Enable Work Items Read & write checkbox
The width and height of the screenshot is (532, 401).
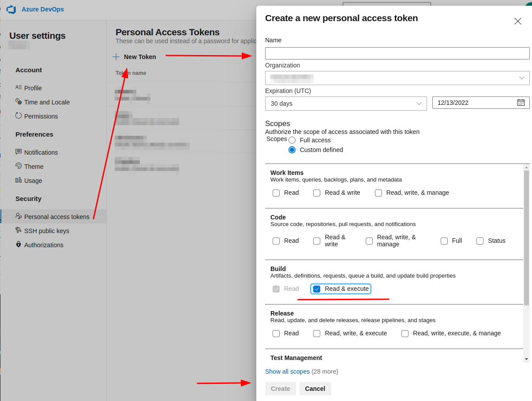click(x=317, y=193)
